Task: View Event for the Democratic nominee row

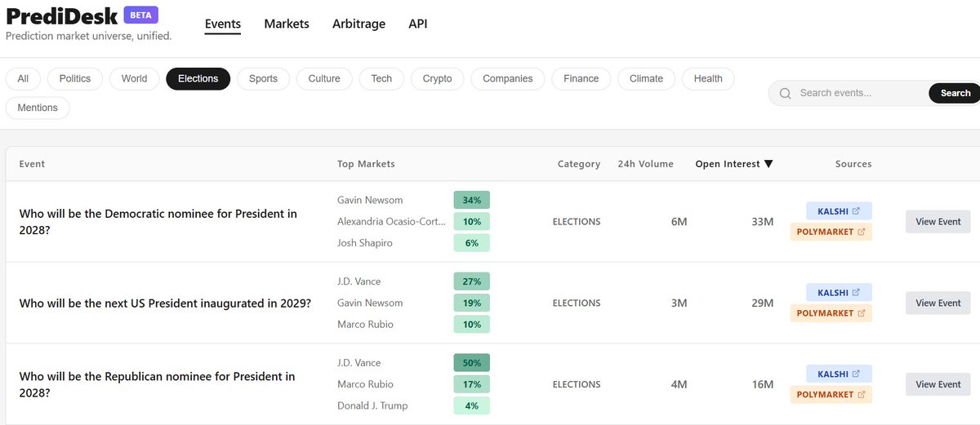Action: (938, 221)
